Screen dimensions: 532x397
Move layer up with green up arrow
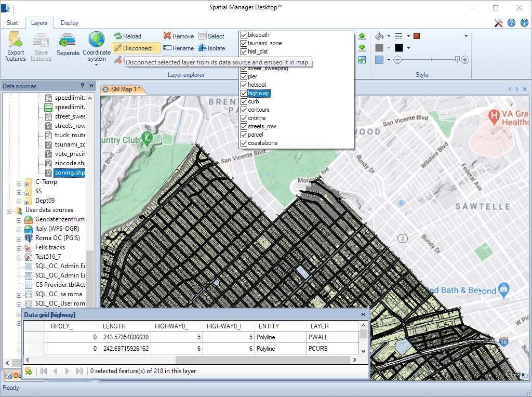362,36
